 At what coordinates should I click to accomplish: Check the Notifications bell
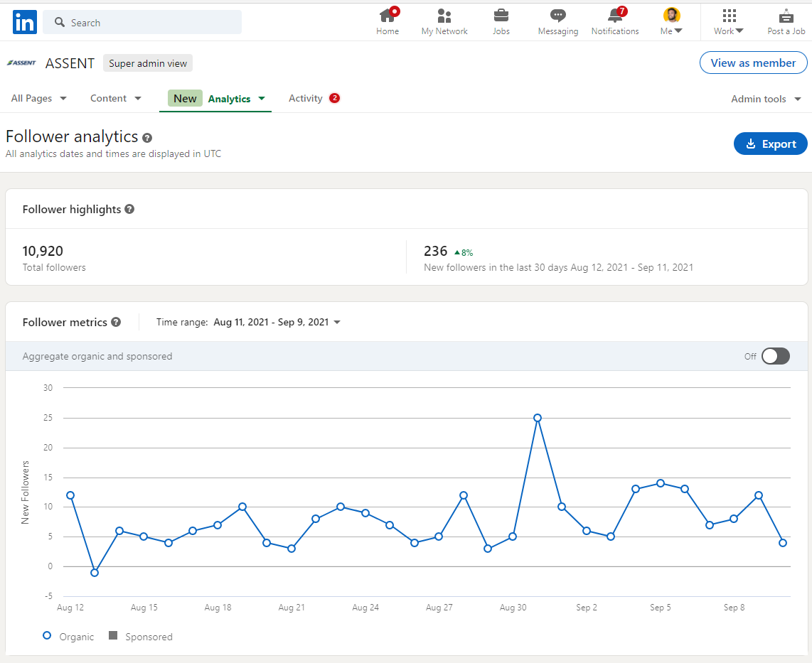(614, 21)
